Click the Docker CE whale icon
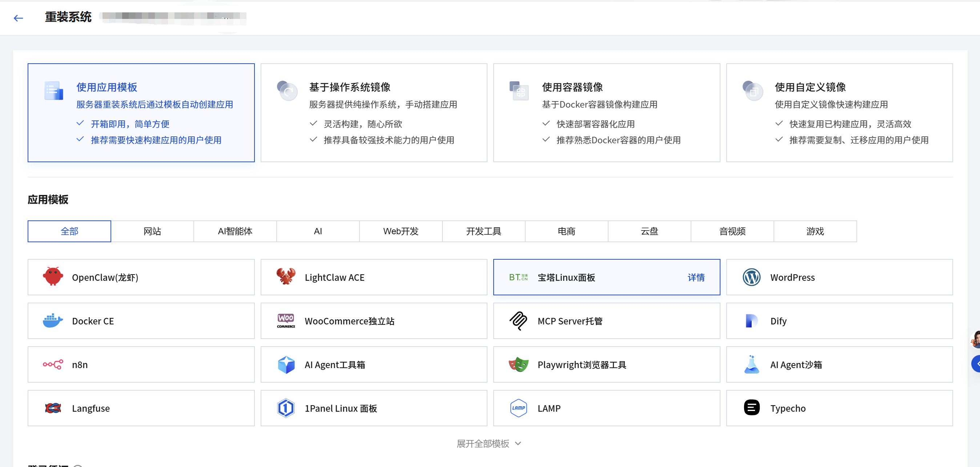The image size is (980, 467). [53, 320]
